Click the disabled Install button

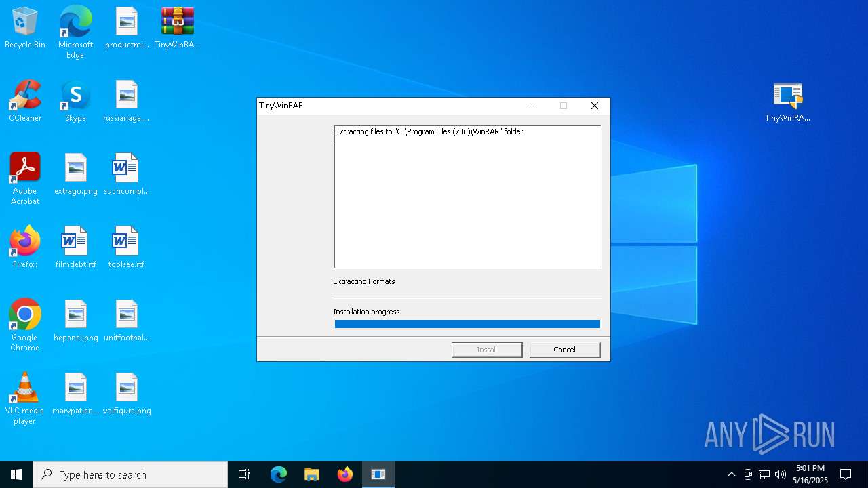(x=487, y=350)
